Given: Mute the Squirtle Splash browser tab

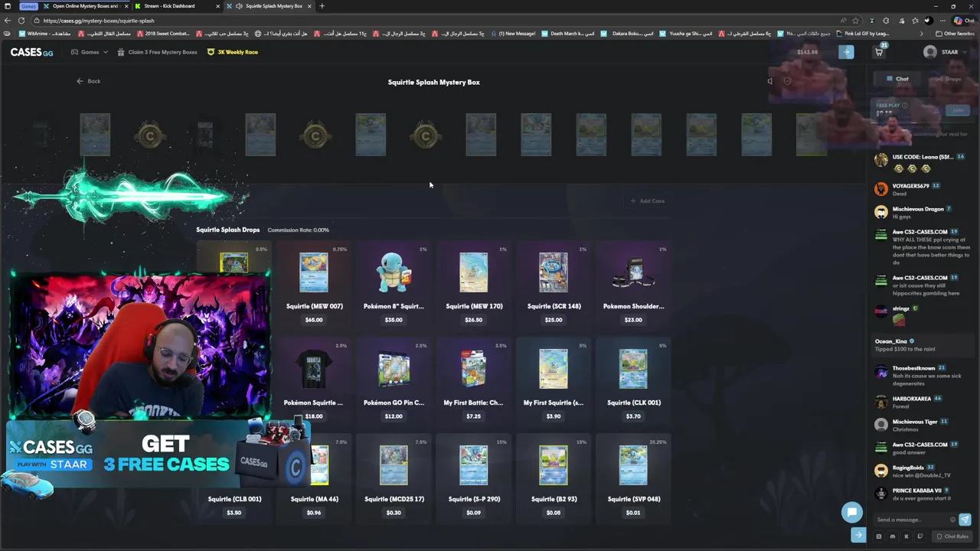Looking at the screenshot, I should click(240, 6).
